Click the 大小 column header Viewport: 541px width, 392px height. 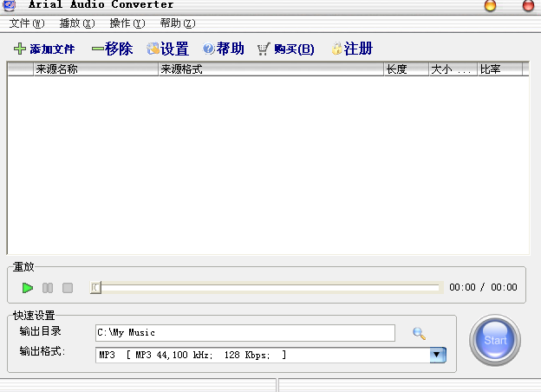click(453, 69)
